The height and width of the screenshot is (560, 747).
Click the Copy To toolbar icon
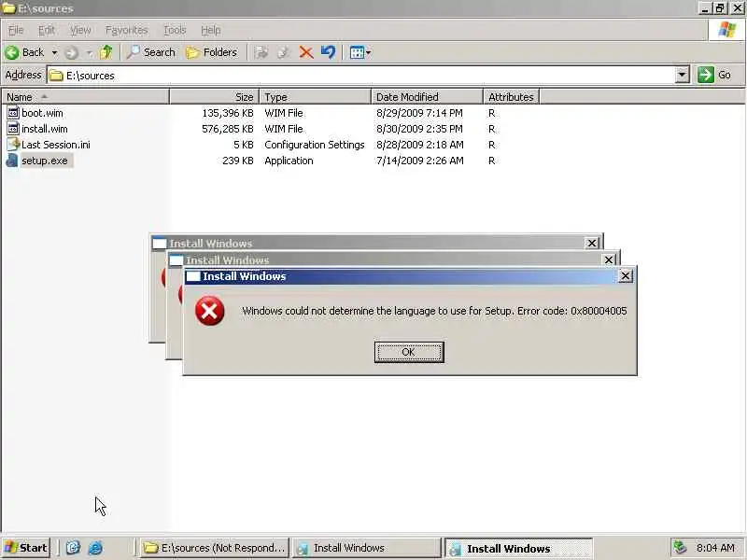[284, 52]
